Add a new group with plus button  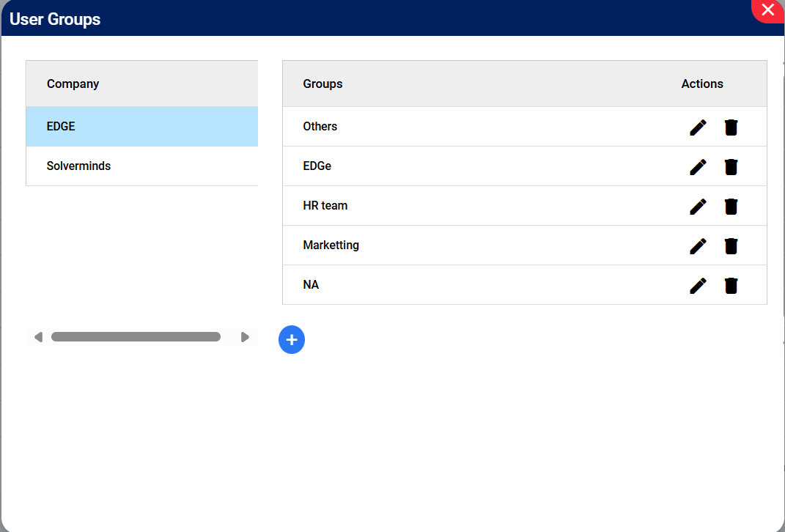[x=292, y=340]
